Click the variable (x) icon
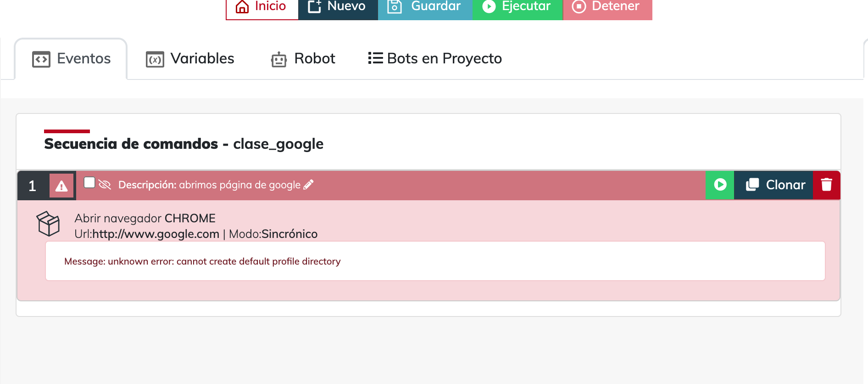868x384 pixels. [x=155, y=59]
